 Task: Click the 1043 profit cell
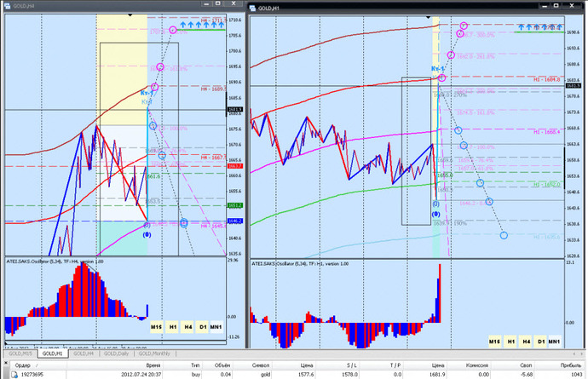pos(576,374)
